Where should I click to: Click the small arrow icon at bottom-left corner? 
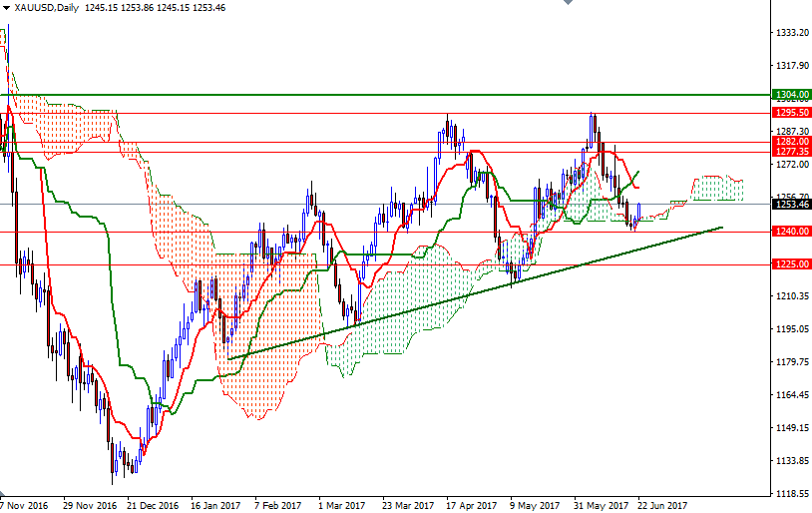4,494
